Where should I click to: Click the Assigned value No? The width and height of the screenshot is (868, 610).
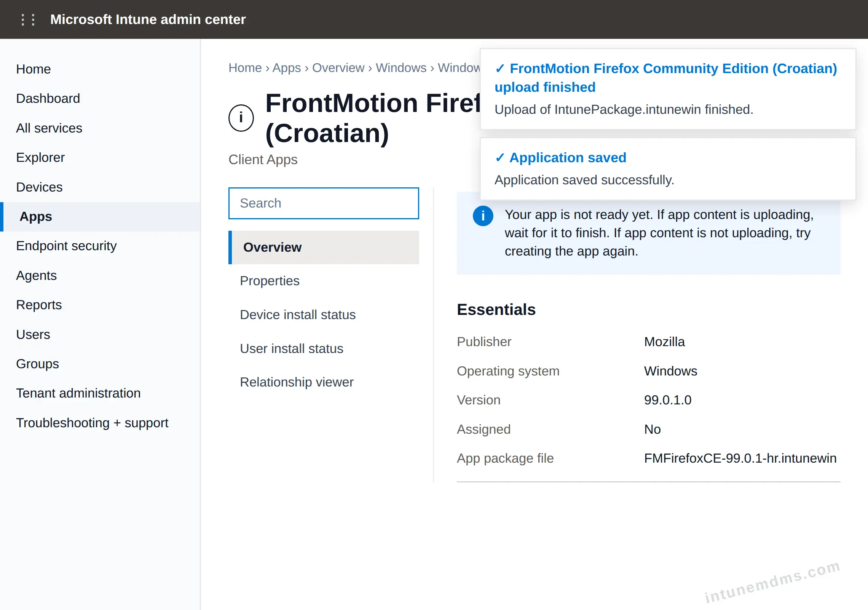(x=653, y=430)
